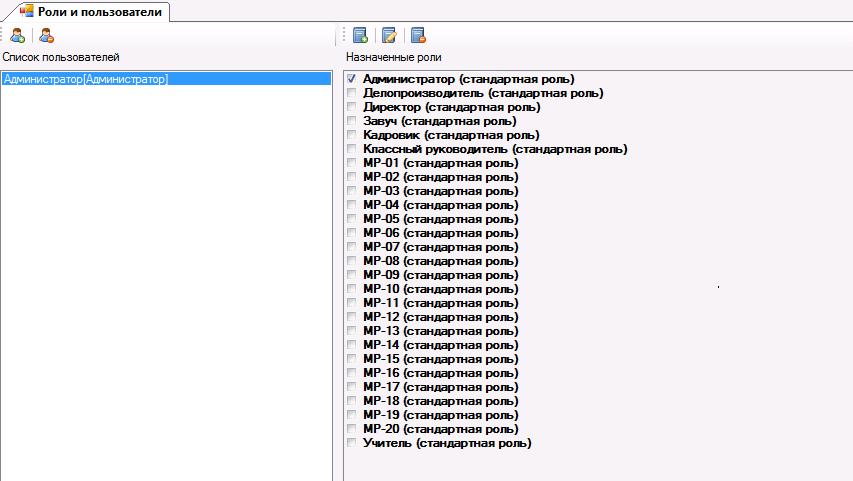Select the Учитель (стандартная роль) label
The height and width of the screenshot is (481, 853).
click(x=447, y=443)
